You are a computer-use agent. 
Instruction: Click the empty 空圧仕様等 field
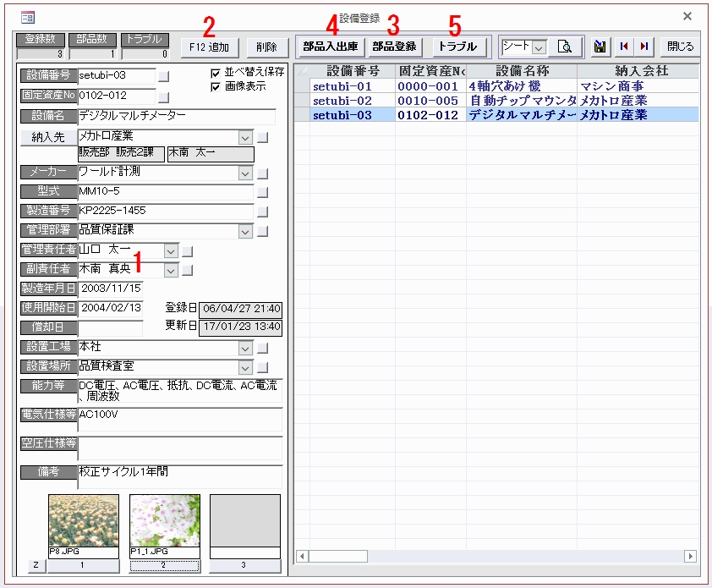click(180, 448)
